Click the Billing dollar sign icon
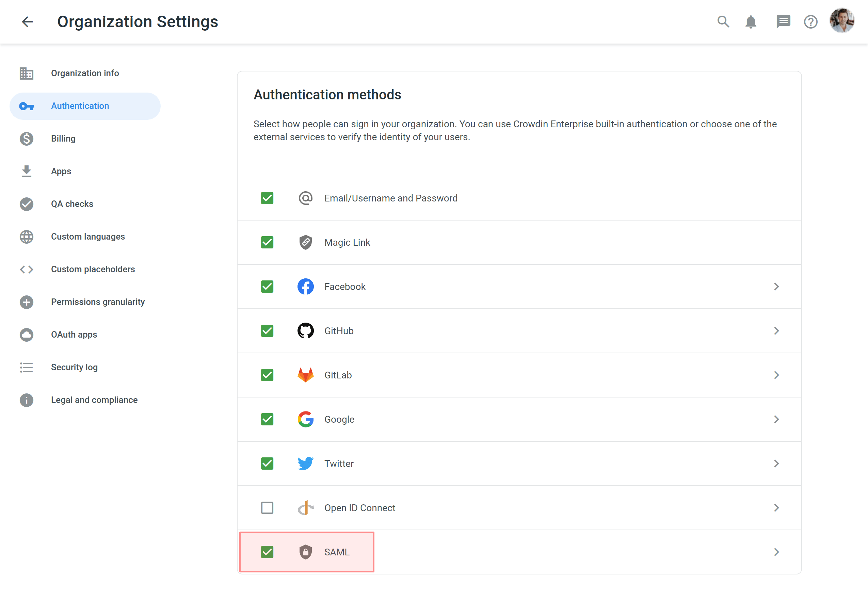This screenshot has width=868, height=601. (26, 139)
